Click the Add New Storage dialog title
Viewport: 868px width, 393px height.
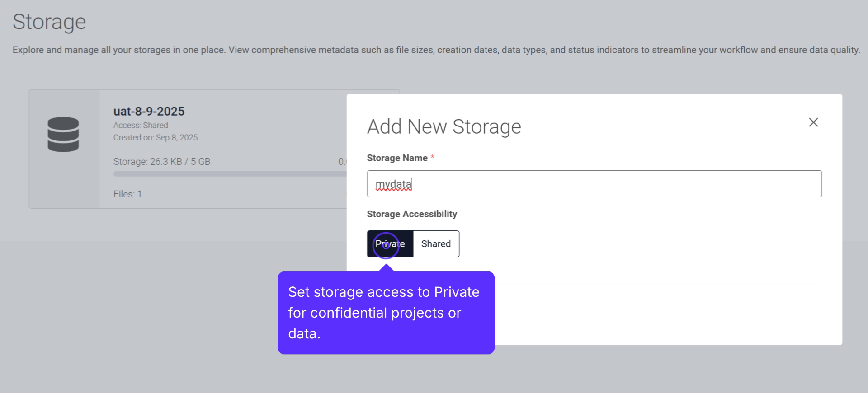(x=444, y=126)
